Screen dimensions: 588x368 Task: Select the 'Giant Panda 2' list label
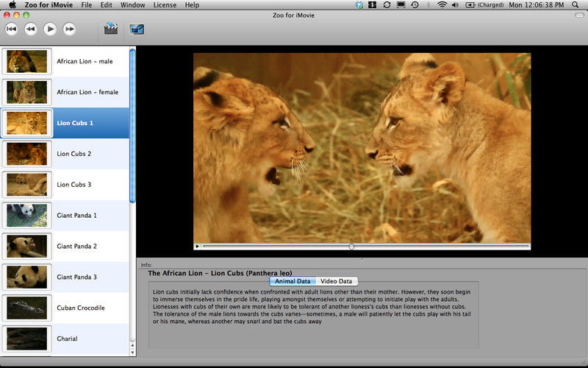77,246
